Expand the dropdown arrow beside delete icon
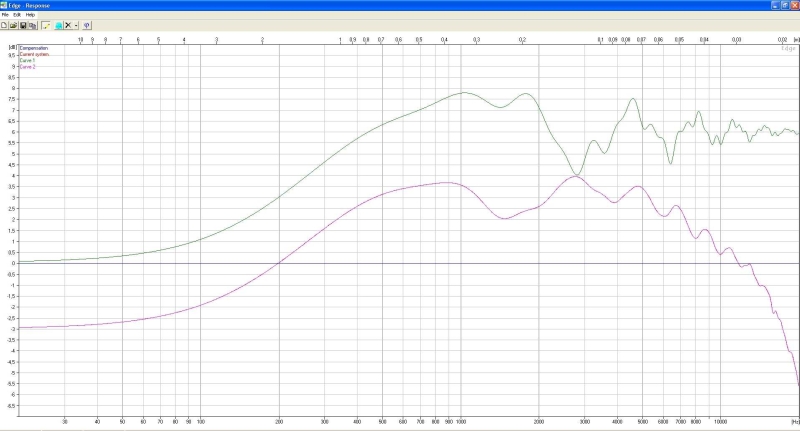800x431 pixels. click(75, 25)
